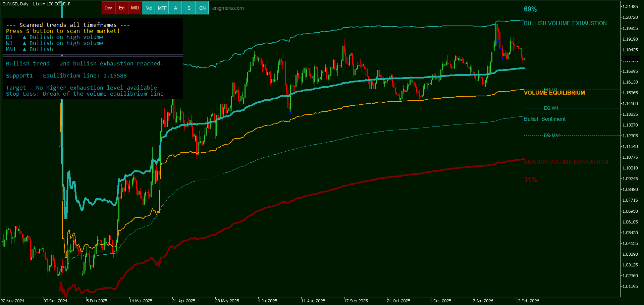644x305 pixels.
Task: Click the VOLUME EQUILIBRIUM label
Action: tap(554, 93)
